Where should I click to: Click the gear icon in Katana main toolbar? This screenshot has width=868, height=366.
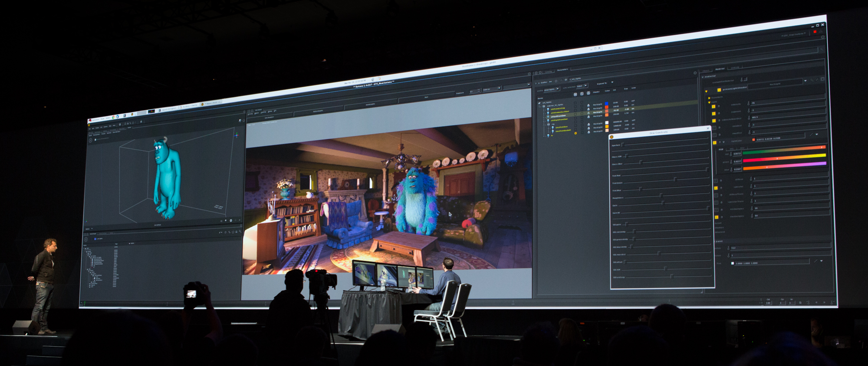click(120, 124)
